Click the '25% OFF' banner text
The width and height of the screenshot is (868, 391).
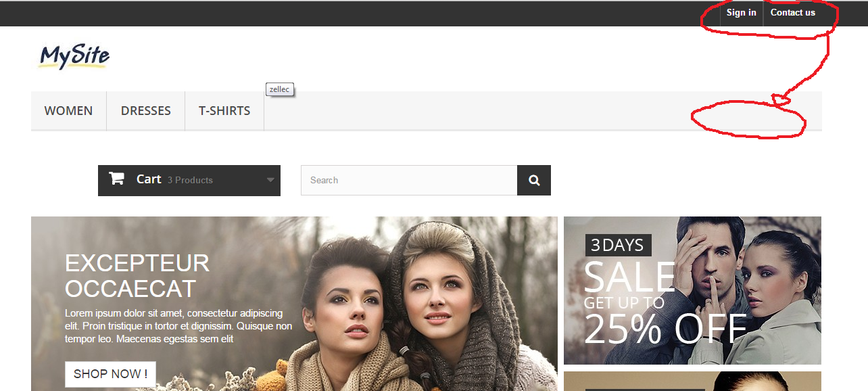pos(666,329)
